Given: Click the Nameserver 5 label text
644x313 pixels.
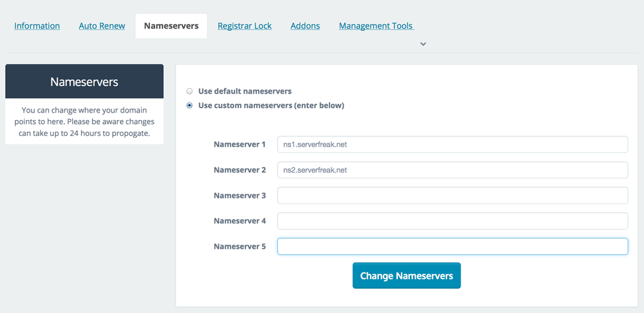Looking at the screenshot, I should [240, 247].
